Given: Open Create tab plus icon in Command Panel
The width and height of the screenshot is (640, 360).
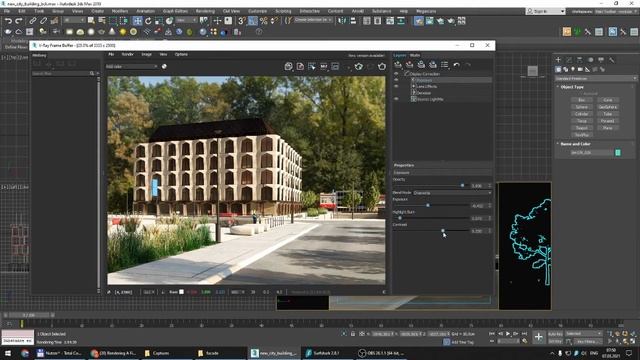Looking at the screenshot, I should pyautogui.click(x=558, y=60).
